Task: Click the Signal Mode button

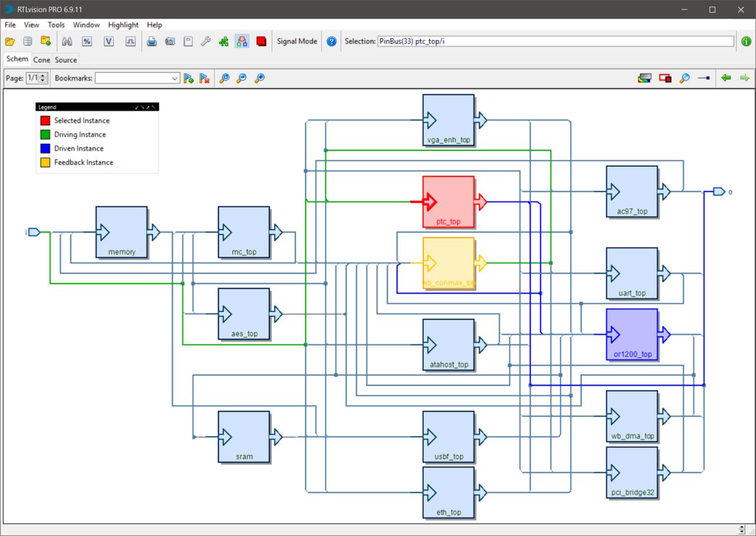Action: [297, 41]
